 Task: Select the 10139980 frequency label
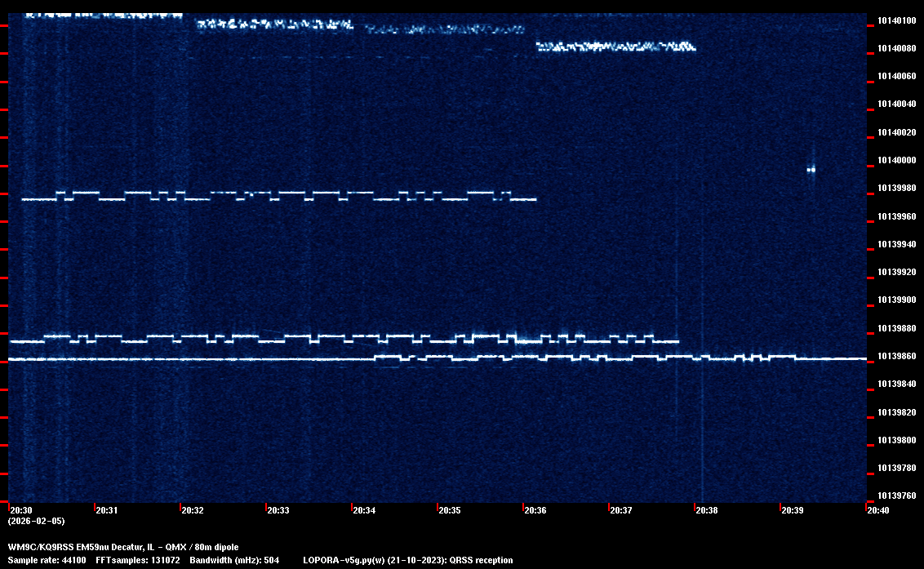coord(896,189)
